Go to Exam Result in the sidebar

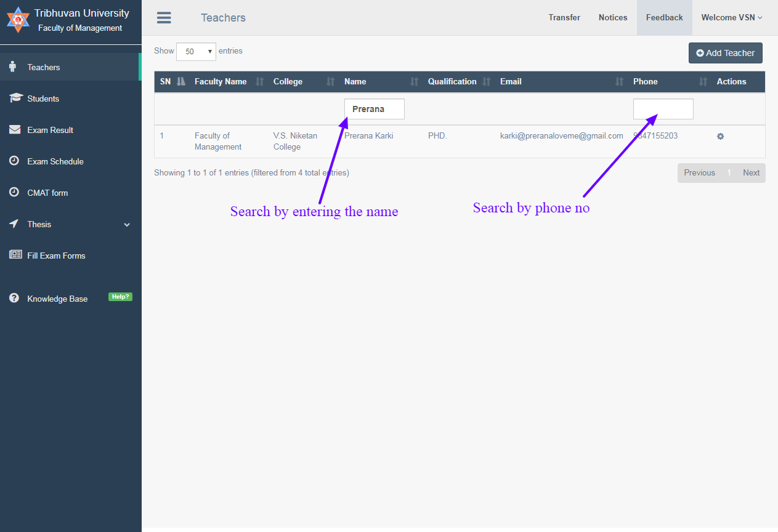click(50, 130)
